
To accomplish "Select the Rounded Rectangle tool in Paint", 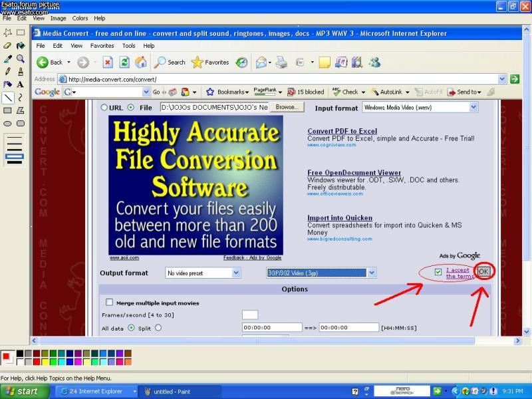I will pos(21,124).
